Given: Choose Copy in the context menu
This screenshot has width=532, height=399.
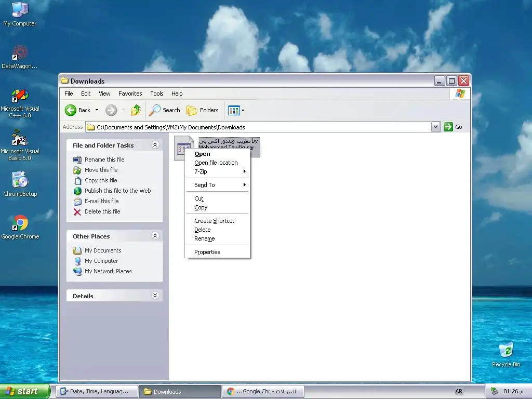Looking at the screenshot, I should coord(217,207).
